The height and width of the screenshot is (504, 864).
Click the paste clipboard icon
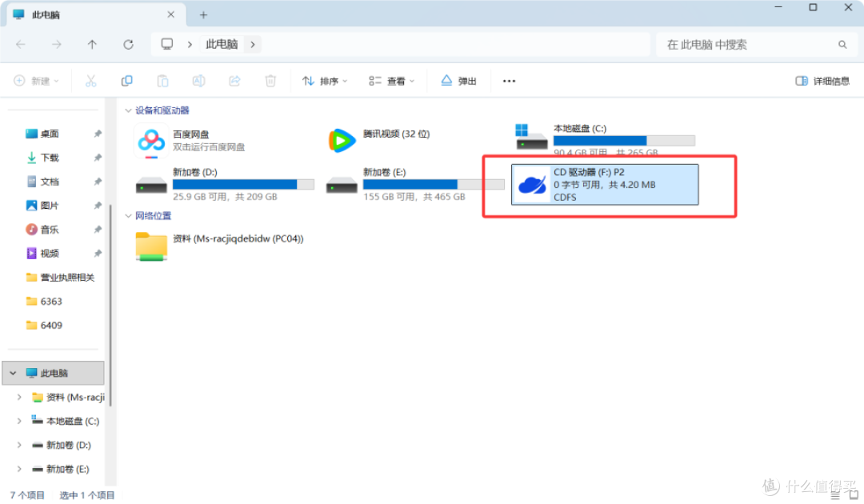tap(162, 81)
